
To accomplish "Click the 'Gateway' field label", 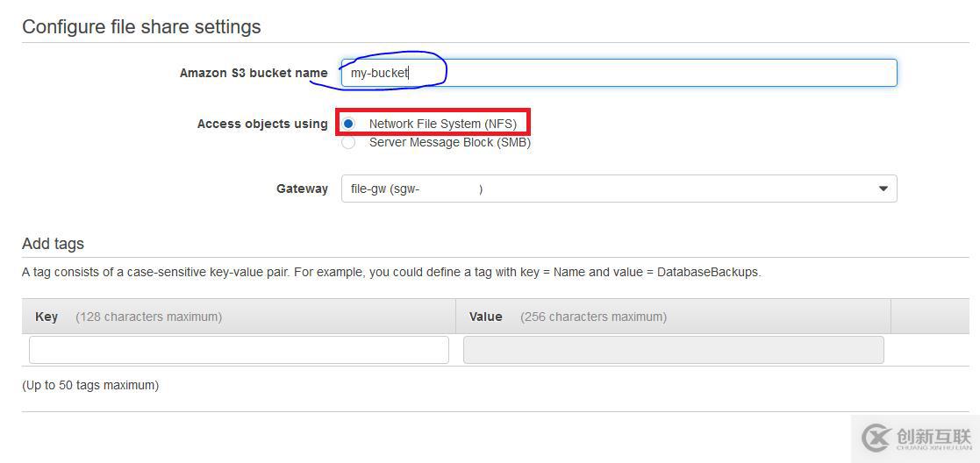I will click(x=302, y=189).
